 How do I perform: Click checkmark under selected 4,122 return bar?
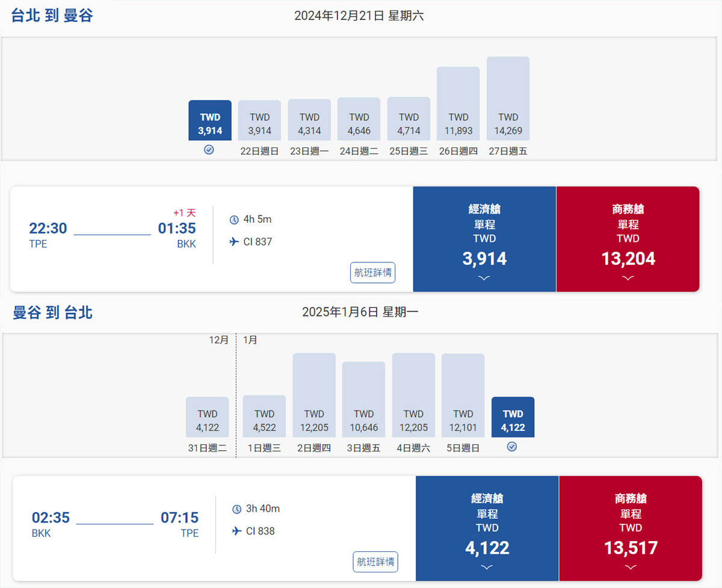[x=512, y=447]
